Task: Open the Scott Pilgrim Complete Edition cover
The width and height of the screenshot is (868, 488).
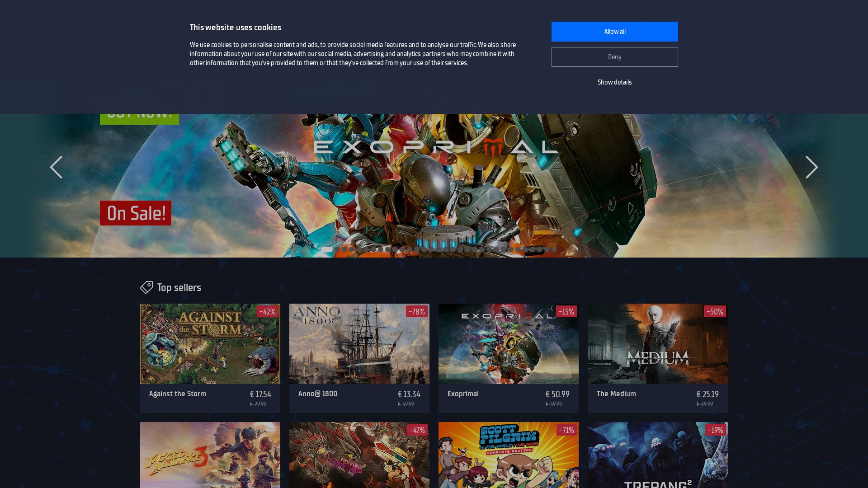Action: [x=509, y=455]
